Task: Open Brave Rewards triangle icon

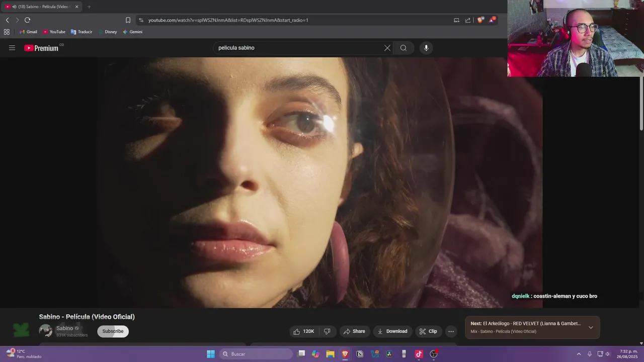Action: pos(492,20)
